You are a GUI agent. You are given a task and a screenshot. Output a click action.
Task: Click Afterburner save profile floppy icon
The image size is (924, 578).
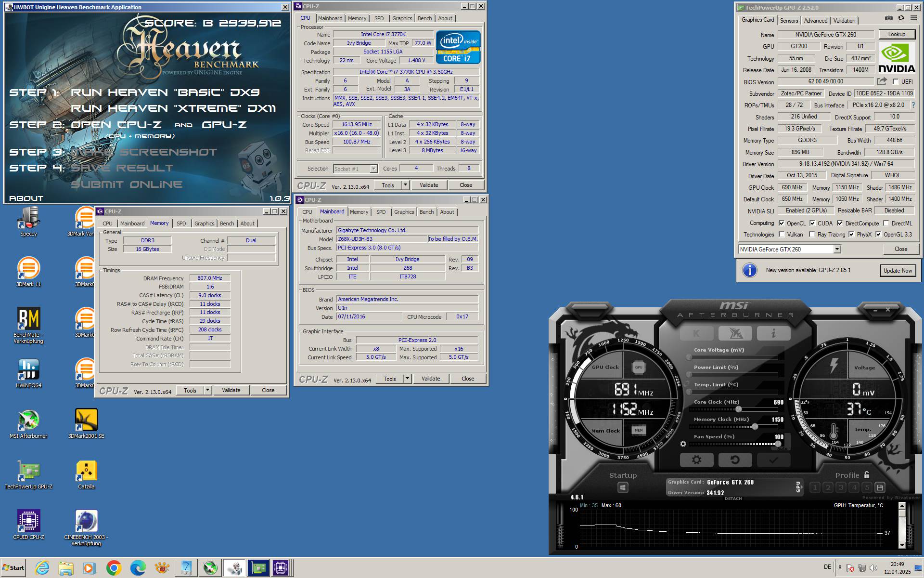point(880,487)
